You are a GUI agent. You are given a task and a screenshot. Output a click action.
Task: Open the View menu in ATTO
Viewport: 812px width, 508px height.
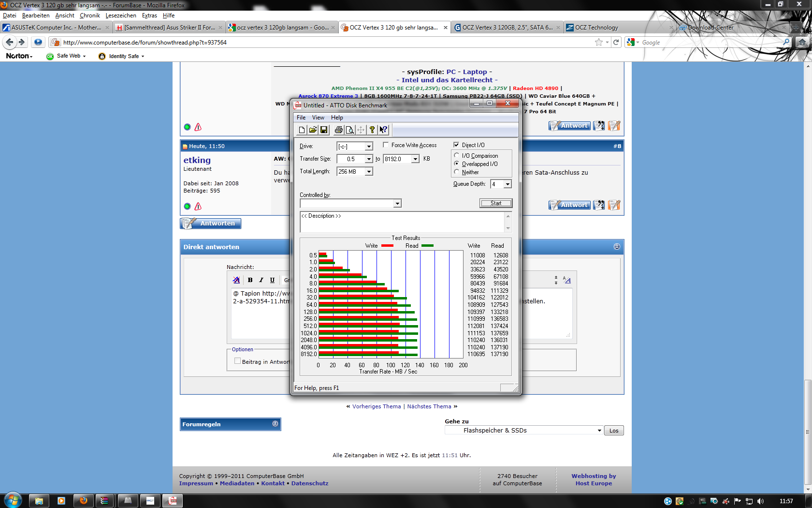click(x=318, y=118)
